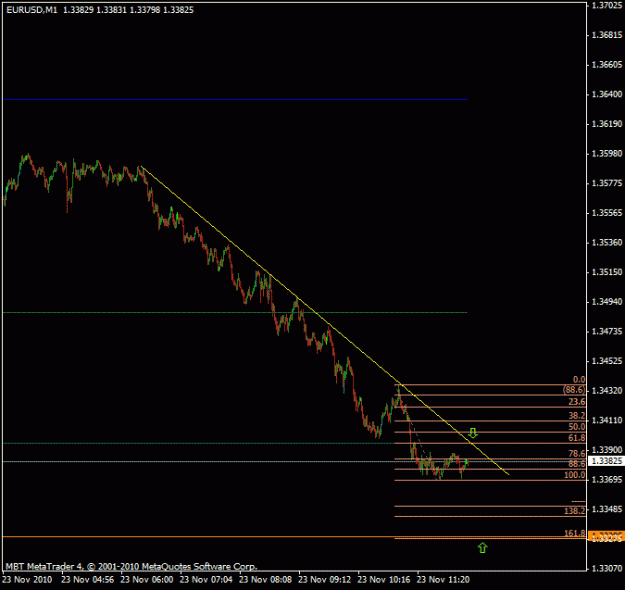Click the Fibonacci (88.6) label in parentheses
The height and width of the screenshot is (590, 625).
coord(574,389)
